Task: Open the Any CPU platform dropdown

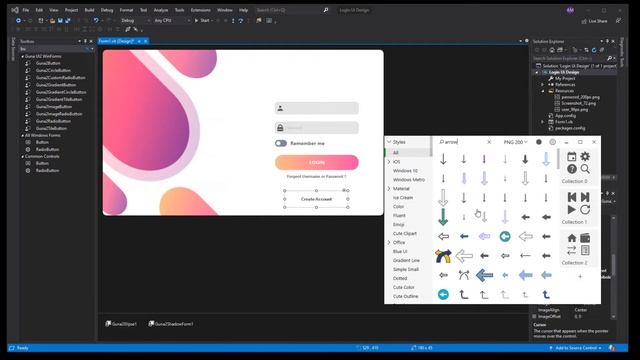Action: tap(172, 20)
